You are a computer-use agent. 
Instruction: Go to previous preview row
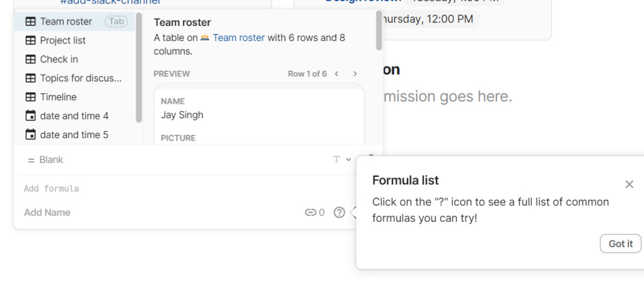(337, 74)
